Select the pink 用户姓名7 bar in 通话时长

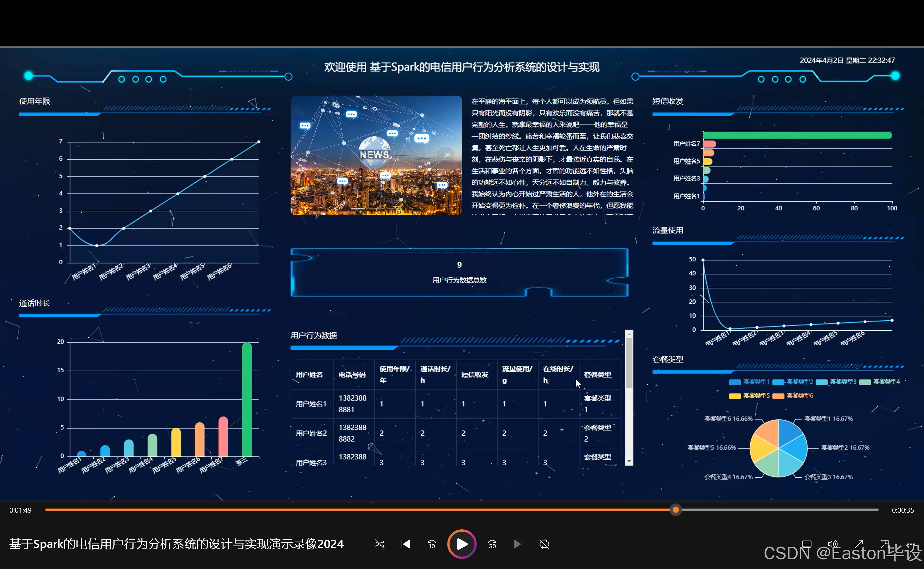[x=223, y=437]
